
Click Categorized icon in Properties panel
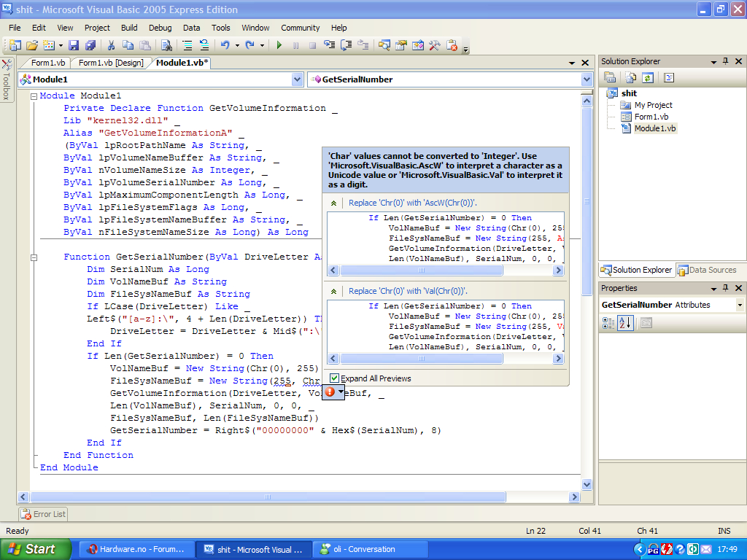(x=608, y=323)
